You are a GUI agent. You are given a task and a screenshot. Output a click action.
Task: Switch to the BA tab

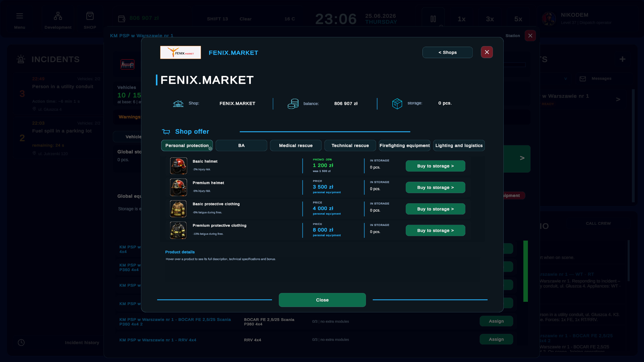pos(241,145)
